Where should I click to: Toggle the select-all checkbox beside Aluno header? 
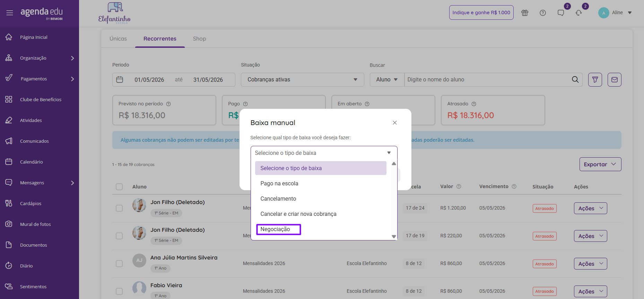coord(119,187)
